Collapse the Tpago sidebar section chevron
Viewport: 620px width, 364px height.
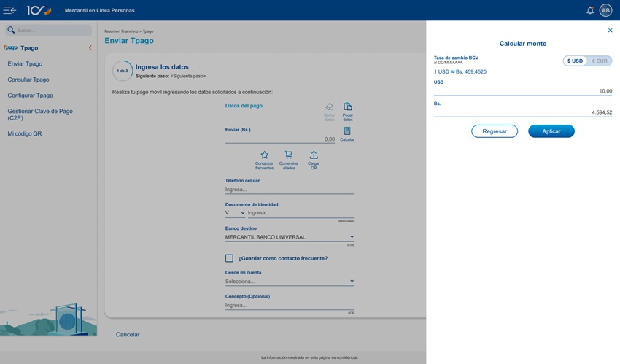[x=90, y=48]
